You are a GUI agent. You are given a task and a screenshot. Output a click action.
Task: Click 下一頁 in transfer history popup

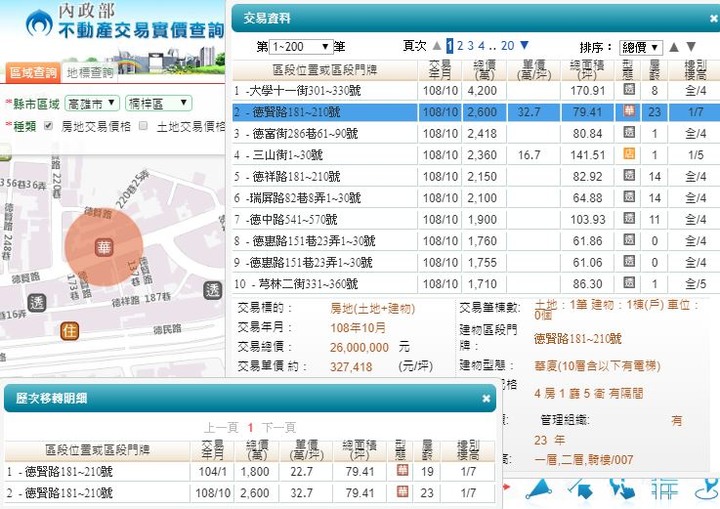[279, 428]
